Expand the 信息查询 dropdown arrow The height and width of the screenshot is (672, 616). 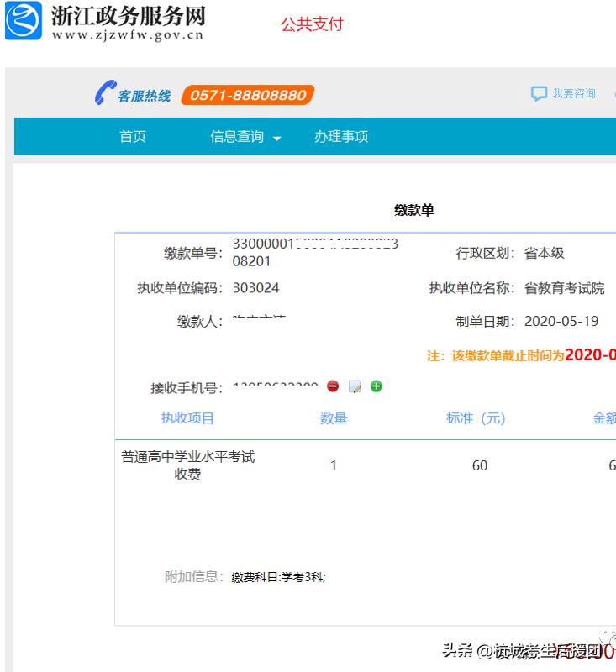click(277, 139)
